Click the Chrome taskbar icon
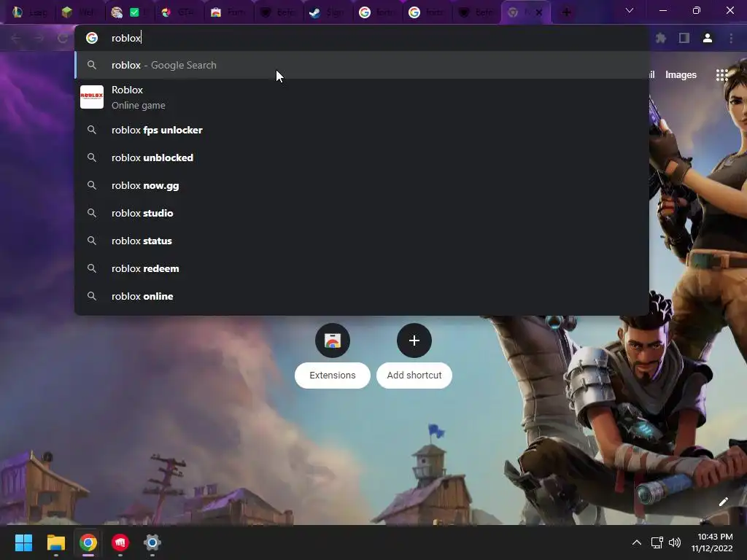Screen dimensions: 747x560 click(x=88, y=542)
